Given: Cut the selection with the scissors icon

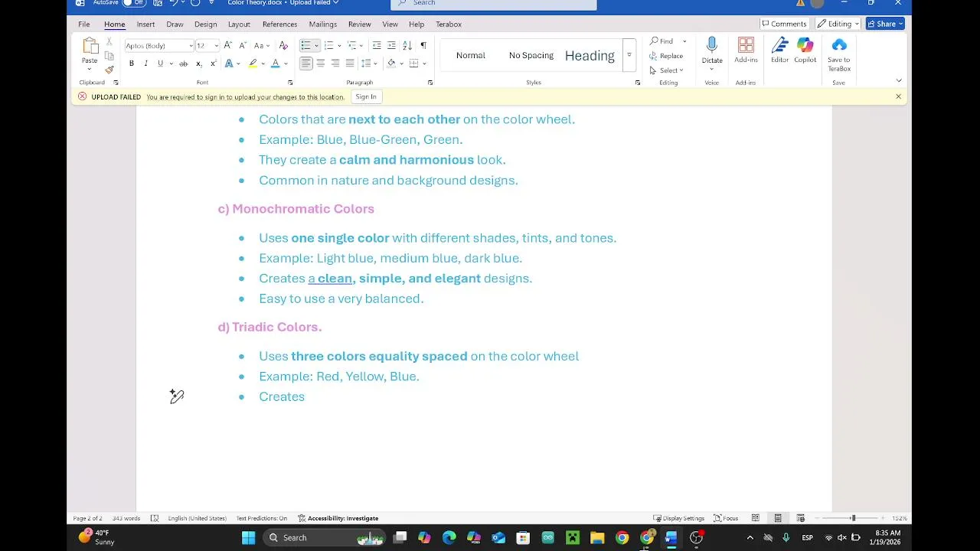Looking at the screenshot, I should point(109,42).
